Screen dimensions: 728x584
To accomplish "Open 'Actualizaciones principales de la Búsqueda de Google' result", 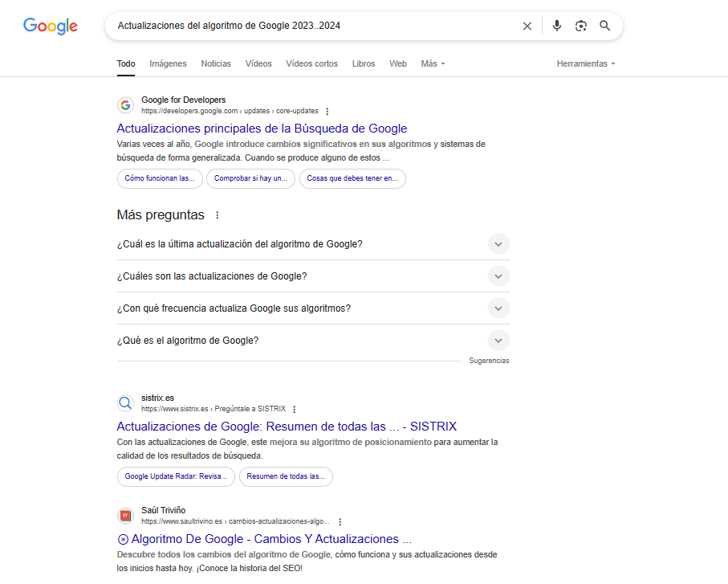I will (262, 129).
